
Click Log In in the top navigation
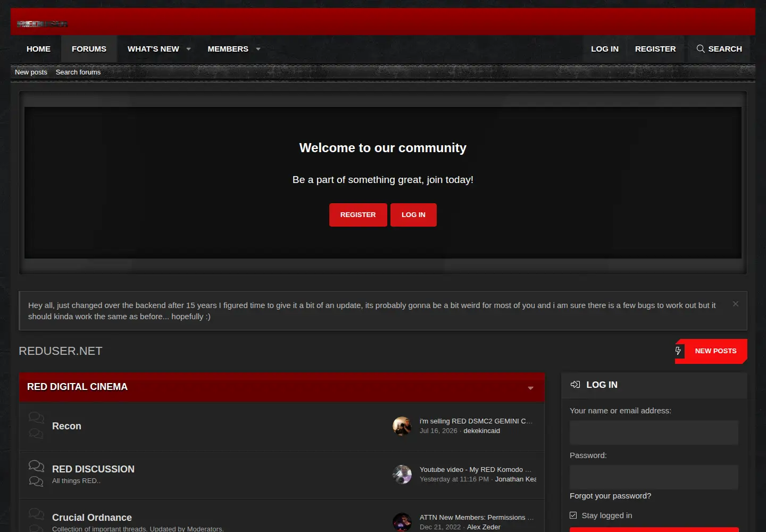coord(605,49)
